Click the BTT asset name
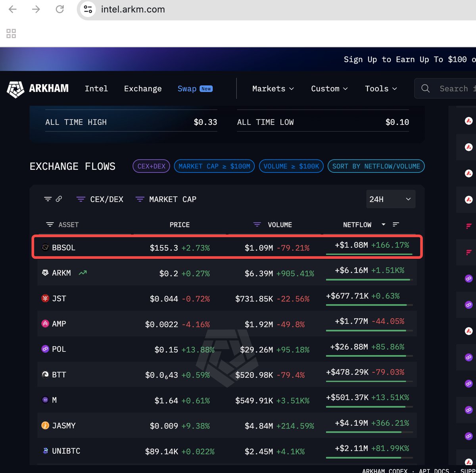 pyautogui.click(x=59, y=375)
